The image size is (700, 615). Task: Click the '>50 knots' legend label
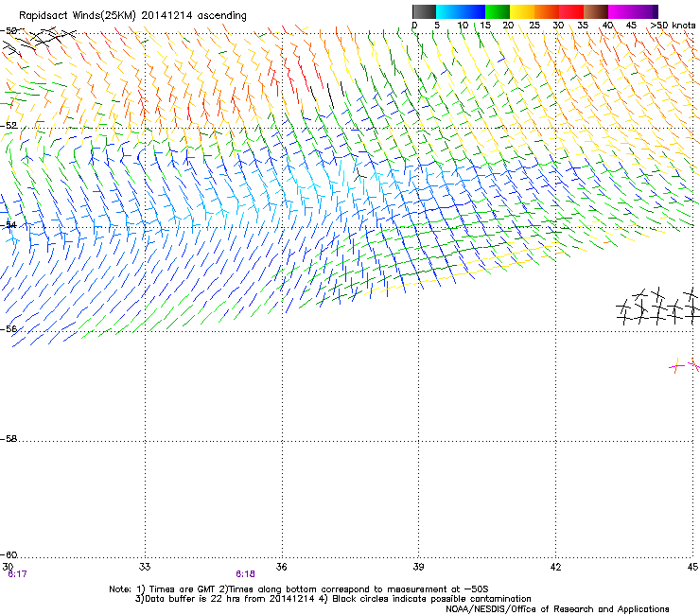[x=673, y=25]
